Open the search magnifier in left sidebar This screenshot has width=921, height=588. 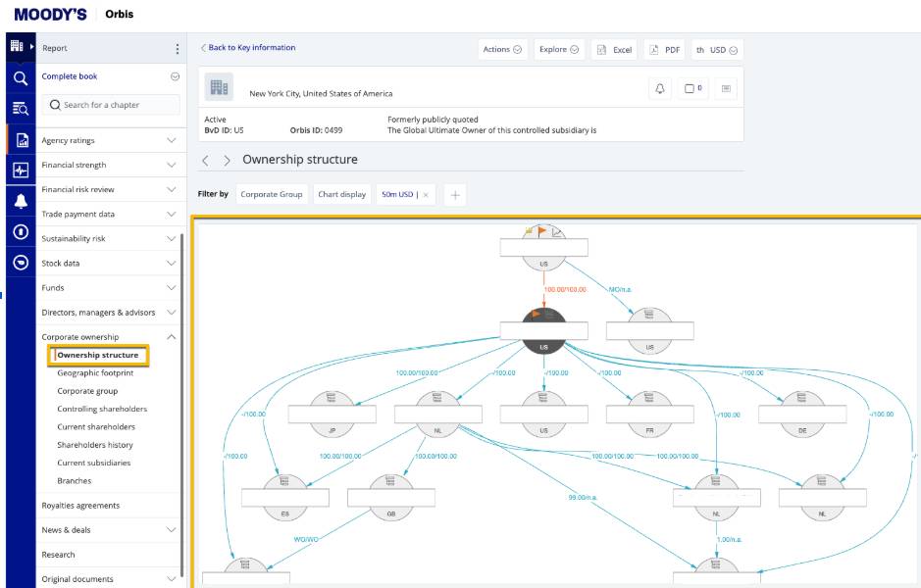pos(21,78)
